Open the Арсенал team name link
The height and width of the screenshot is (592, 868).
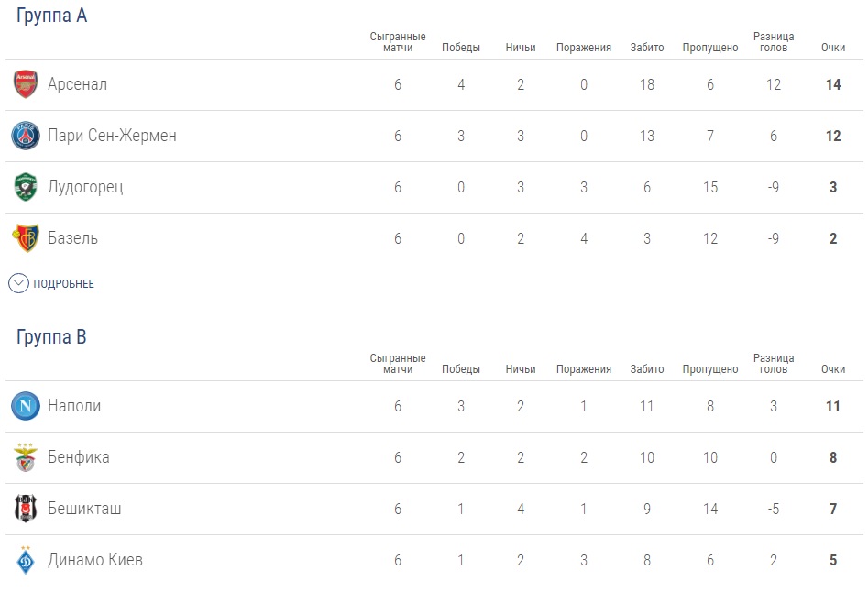tap(78, 84)
